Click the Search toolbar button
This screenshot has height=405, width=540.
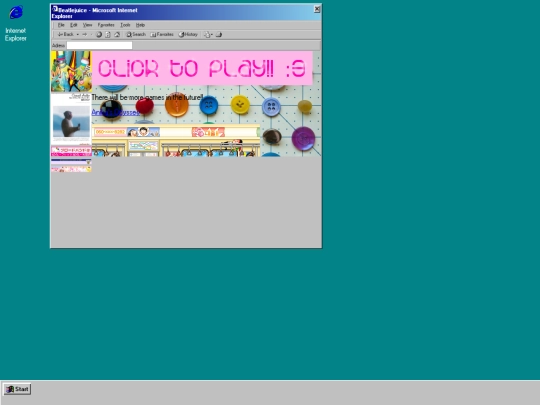tap(136, 34)
